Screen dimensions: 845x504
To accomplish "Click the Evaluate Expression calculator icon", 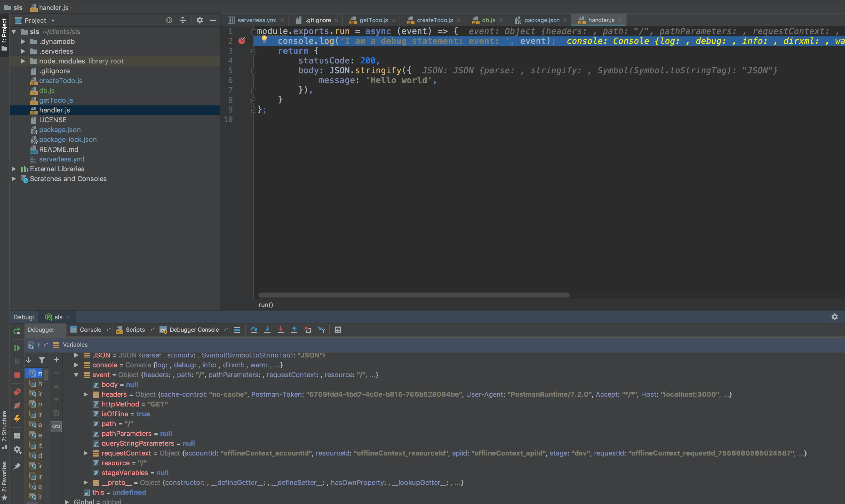I will pos(338,330).
